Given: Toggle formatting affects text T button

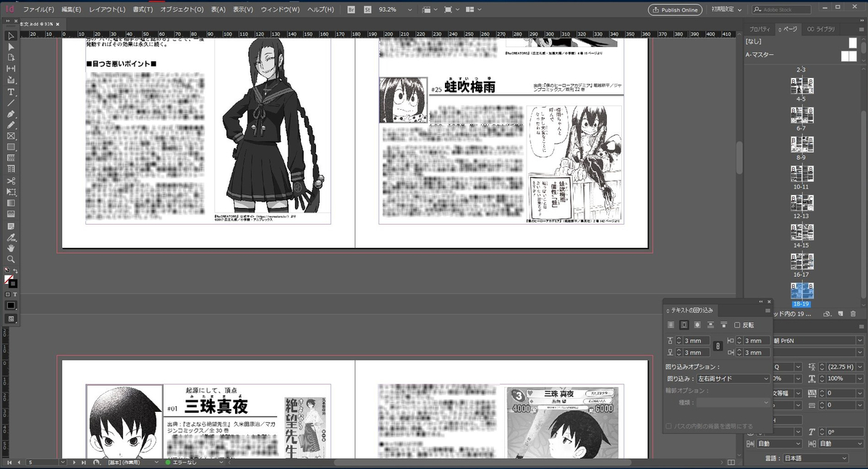Looking at the screenshot, I should 14,294.
